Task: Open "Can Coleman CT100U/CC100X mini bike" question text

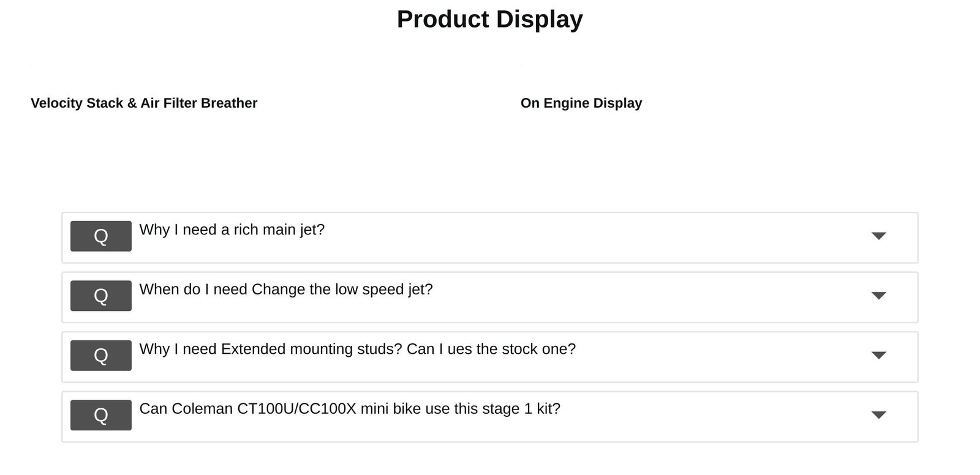Action: tap(350, 408)
